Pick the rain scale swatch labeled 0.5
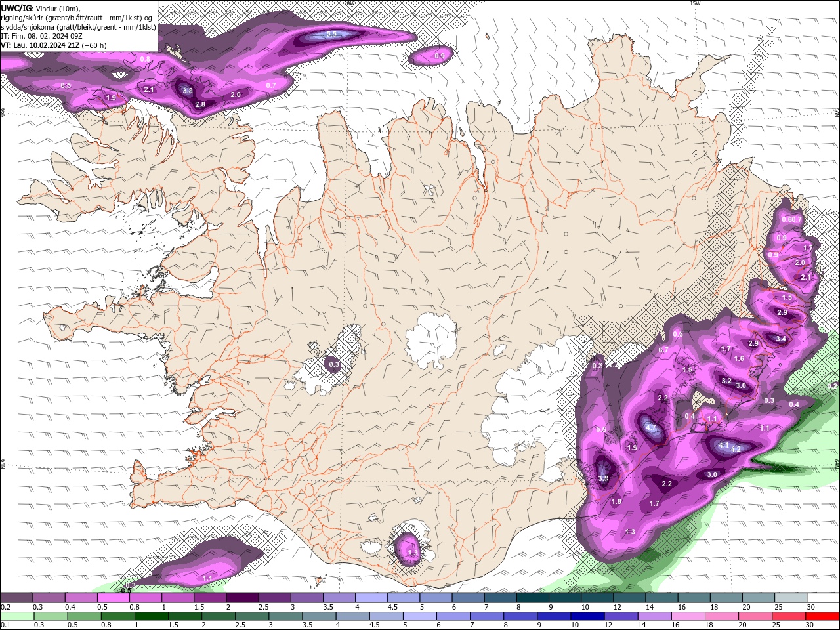This screenshot has width=840, height=630. (x=84, y=616)
